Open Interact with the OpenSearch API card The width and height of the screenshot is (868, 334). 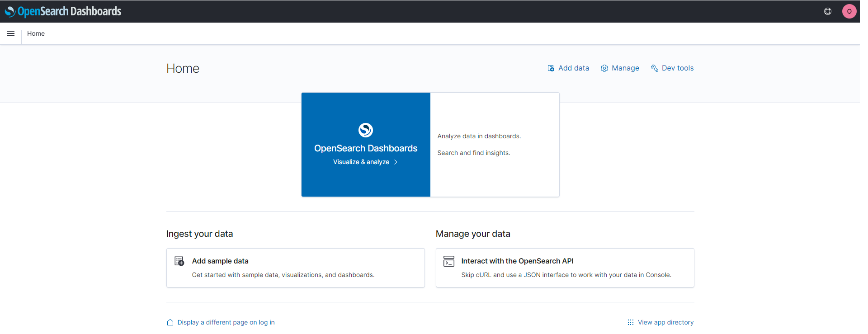click(565, 268)
